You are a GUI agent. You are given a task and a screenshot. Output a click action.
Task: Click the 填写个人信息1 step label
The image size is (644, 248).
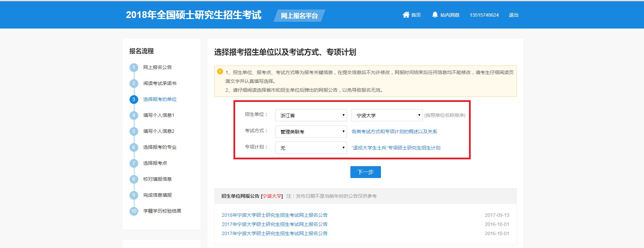(159, 115)
